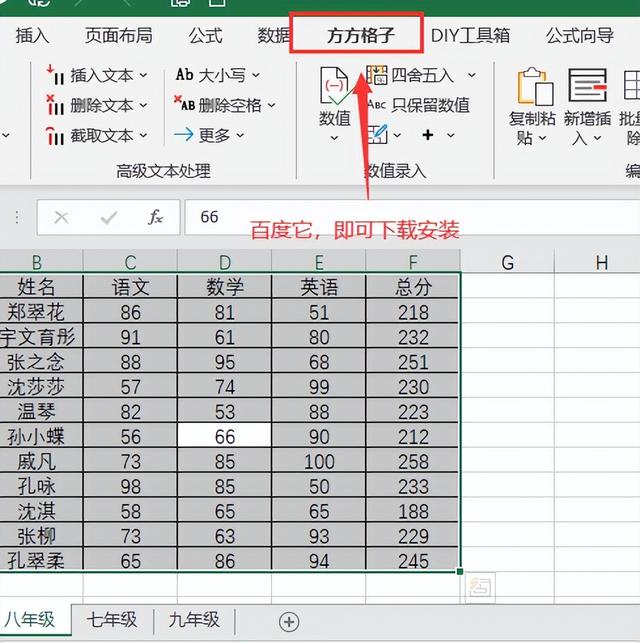The height and width of the screenshot is (643, 640).
Task: Expand the plus sign dropdown arrow
Action: tap(451, 135)
